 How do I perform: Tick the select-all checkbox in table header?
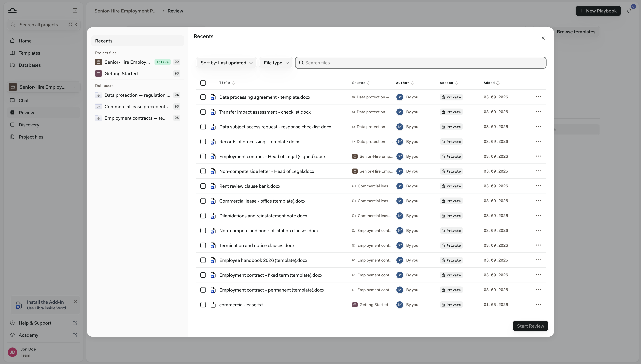[x=203, y=83]
